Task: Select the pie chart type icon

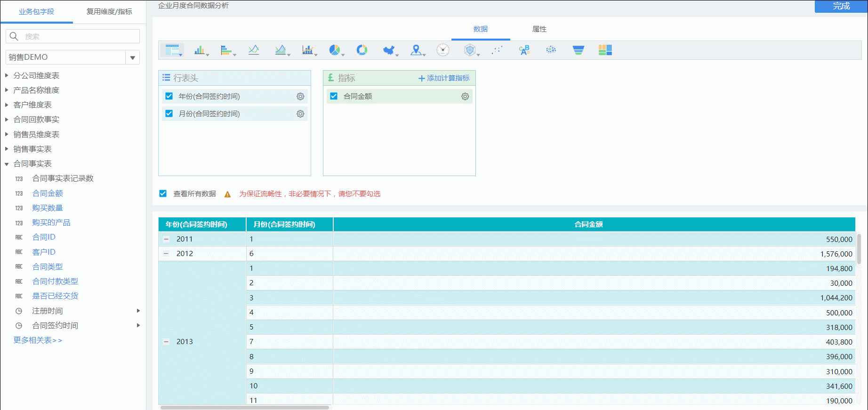Action: click(335, 50)
